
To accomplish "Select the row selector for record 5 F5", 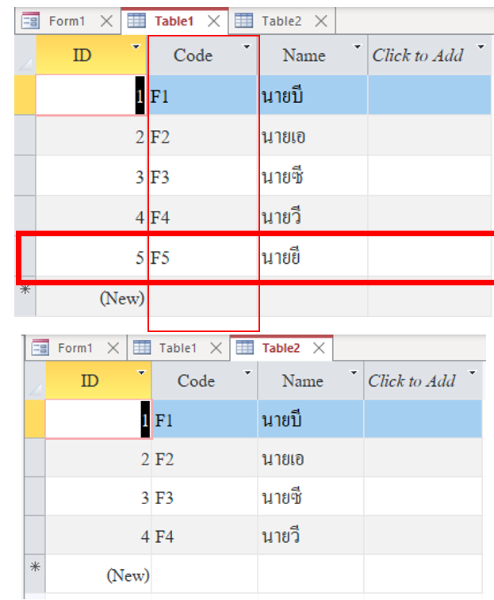I will point(25,257).
